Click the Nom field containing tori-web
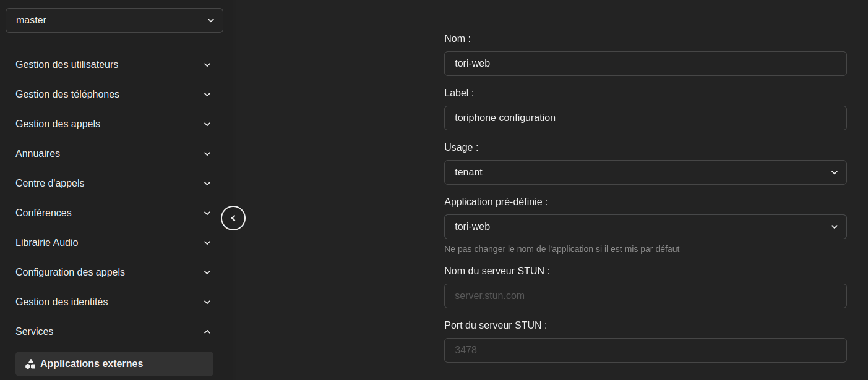Screen dimensions: 868x380 coord(645,64)
